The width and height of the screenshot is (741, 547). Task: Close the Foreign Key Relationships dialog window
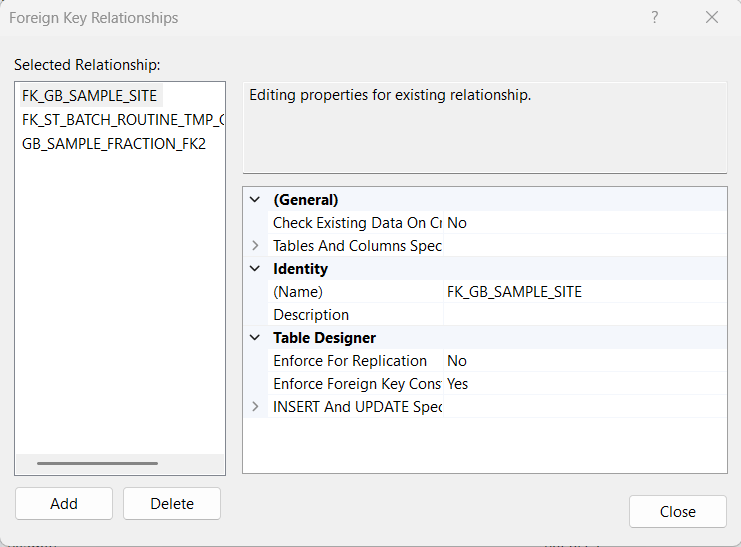point(712,18)
